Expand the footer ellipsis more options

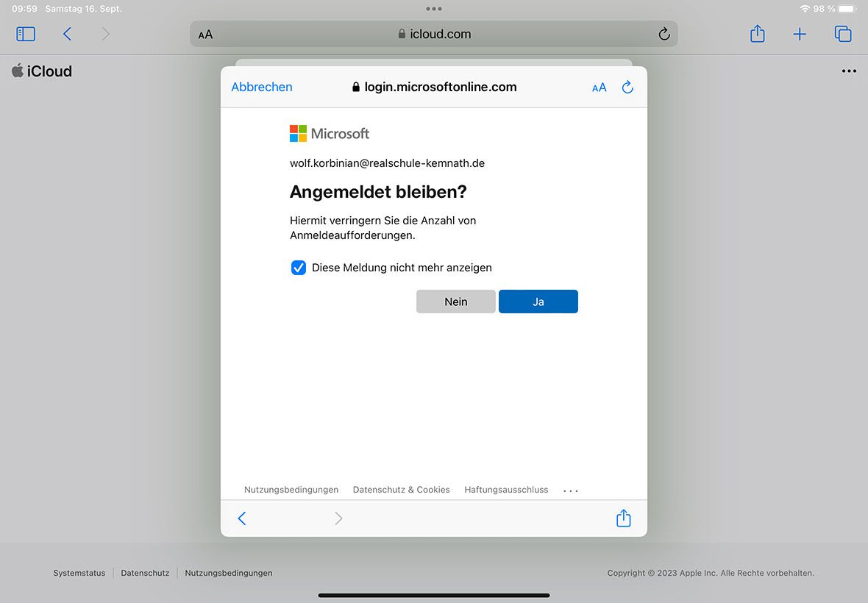tap(570, 490)
